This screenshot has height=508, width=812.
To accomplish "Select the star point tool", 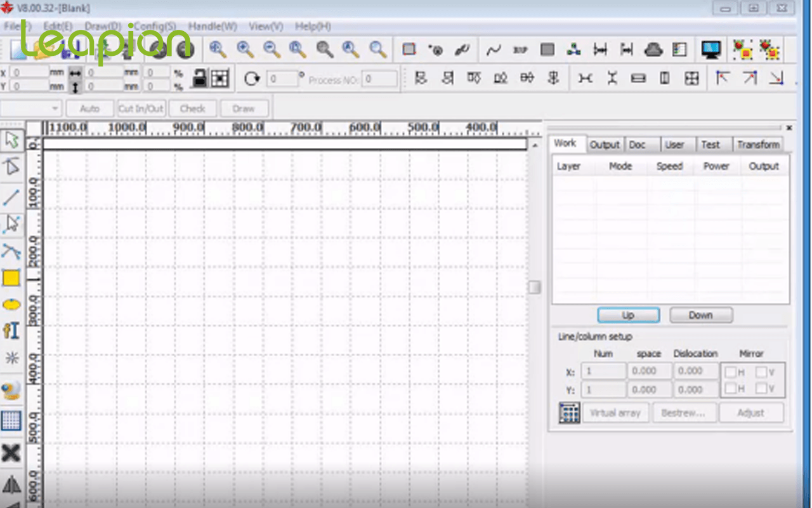I will pos(11,358).
